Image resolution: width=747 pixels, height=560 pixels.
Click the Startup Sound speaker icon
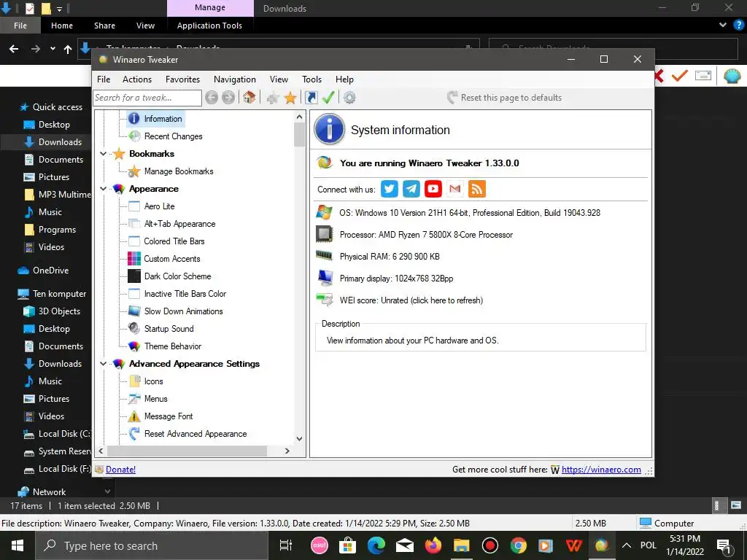[134, 329]
